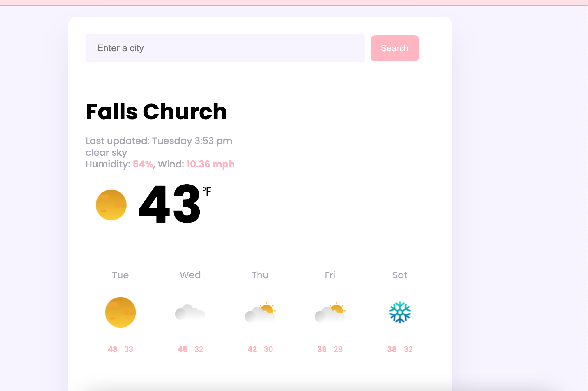Screen dimensions: 588x391
Task: Click the snowflake weather icon for Saturday
Action: pos(400,312)
